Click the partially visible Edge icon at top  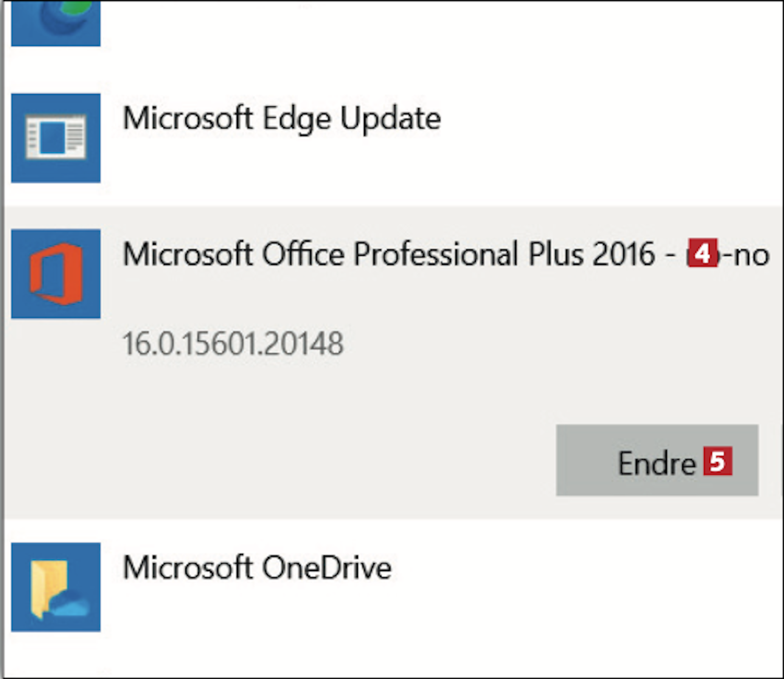[56, 23]
